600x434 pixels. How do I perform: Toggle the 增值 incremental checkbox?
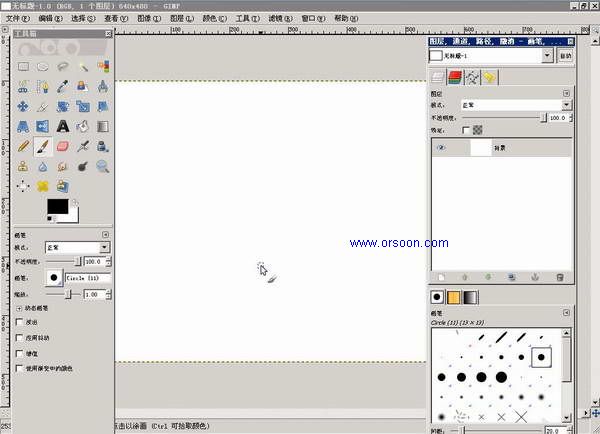pyautogui.click(x=19, y=353)
